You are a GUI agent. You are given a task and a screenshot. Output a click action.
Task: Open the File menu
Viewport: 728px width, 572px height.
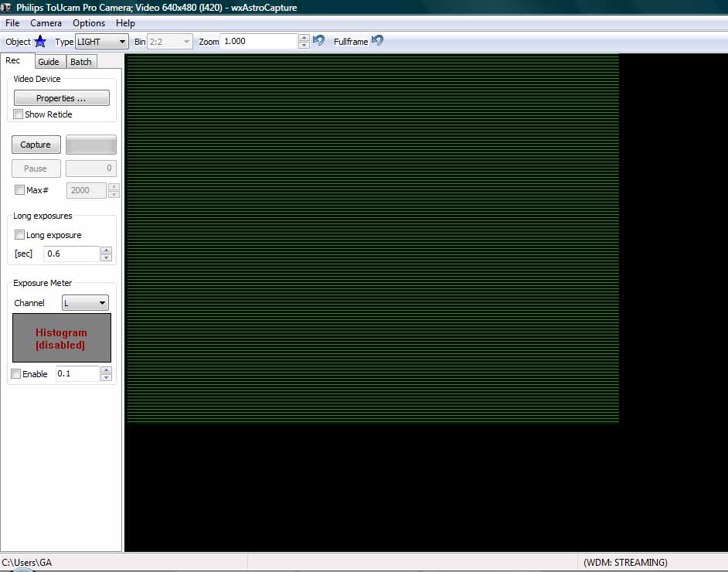(x=12, y=22)
